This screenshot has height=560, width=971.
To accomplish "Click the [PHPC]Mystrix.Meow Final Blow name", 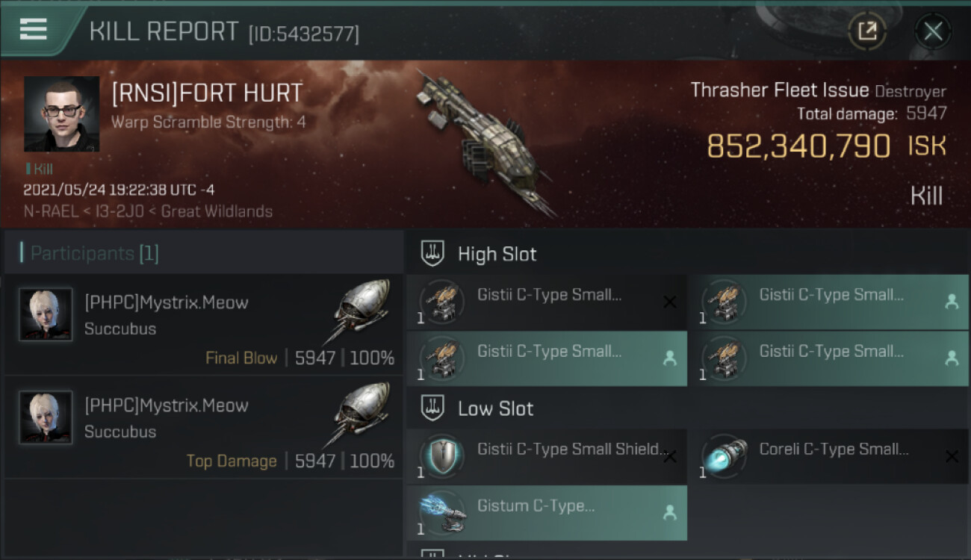I will [x=166, y=302].
